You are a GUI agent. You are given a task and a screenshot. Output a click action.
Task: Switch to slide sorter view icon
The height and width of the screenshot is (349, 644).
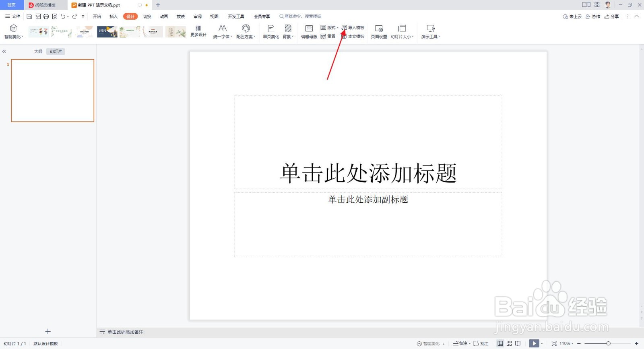[509, 343]
